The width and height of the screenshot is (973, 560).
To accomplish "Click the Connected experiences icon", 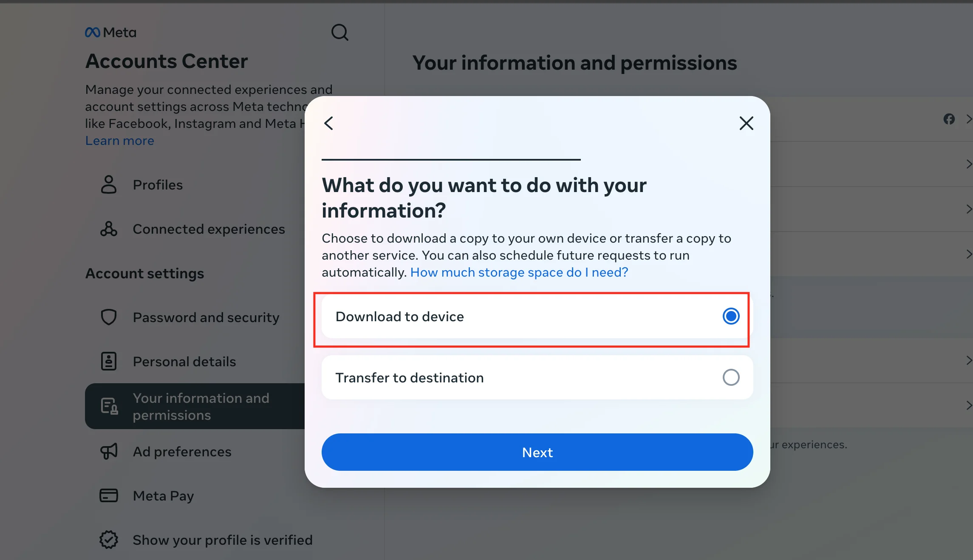I will coord(109,229).
